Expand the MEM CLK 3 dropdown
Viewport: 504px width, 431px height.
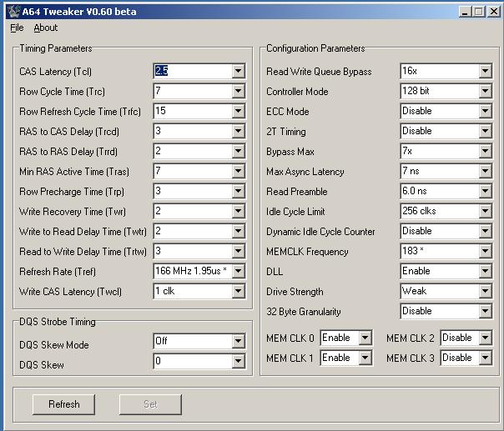click(485, 358)
